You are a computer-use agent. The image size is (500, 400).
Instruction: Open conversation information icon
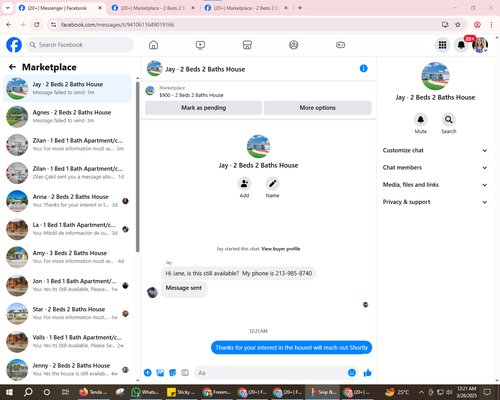click(363, 68)
